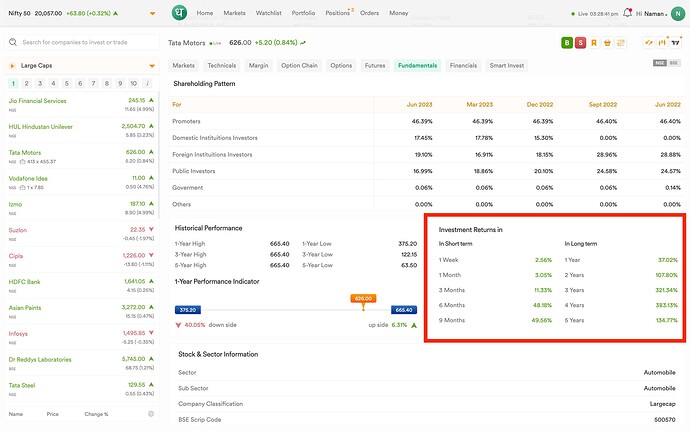The image size is (690, 431).
Task: Switch to the Markets stock tab
Action: pos(184,66)
